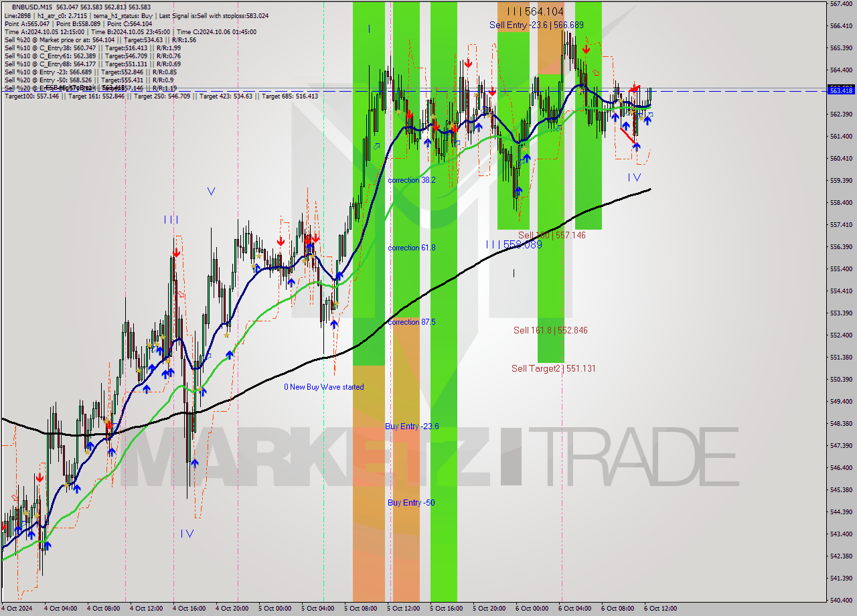The image size is (857, 616).
Task: Click the '6 Oct 00:00' time axis label
Action: 532,609
